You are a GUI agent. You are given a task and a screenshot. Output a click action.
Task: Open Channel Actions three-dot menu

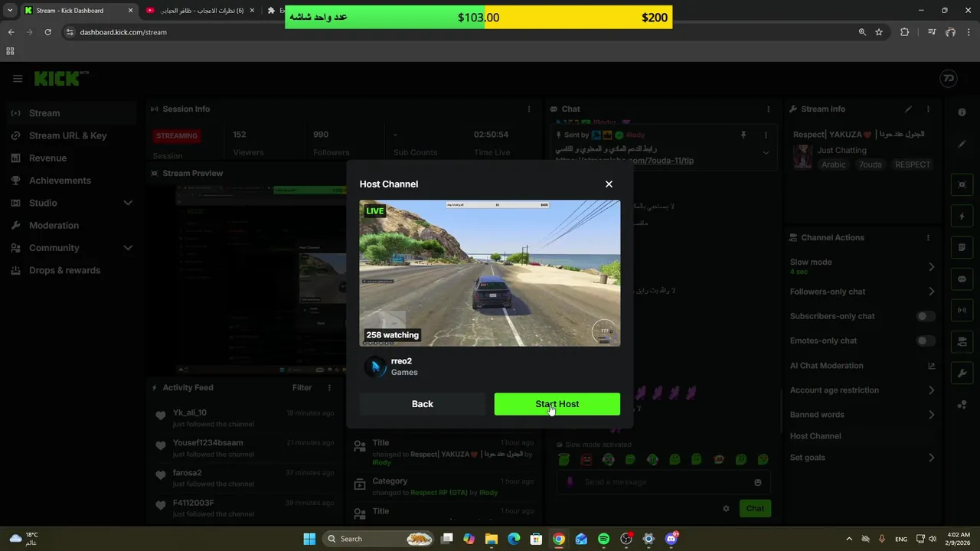click(928, 238)
